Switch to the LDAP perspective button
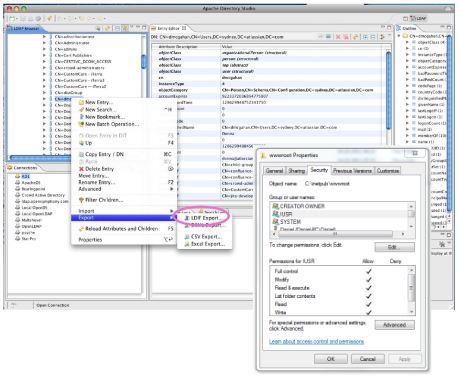The height and width of the screenshot is (377, 459). [x=418, y=18]
